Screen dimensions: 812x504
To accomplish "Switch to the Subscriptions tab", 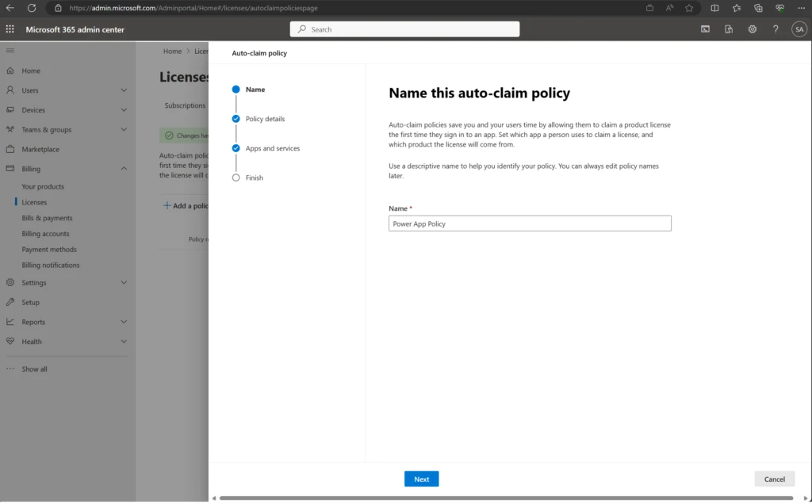I will [x=184, y=105].
